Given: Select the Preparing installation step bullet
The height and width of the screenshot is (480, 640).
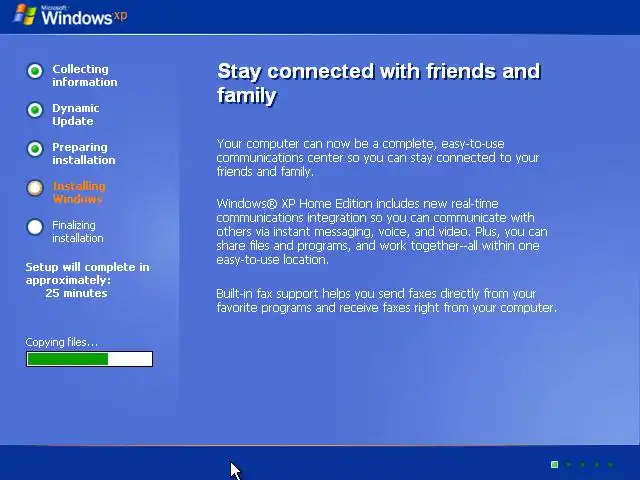Looking at the screenshot, I should [35, 149].
